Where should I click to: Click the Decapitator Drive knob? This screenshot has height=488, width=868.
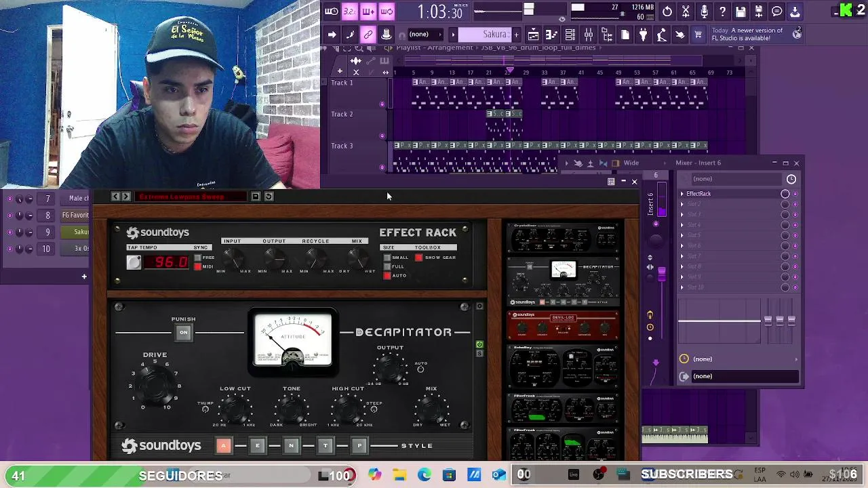pyautogui.click(x=155, y=385)
